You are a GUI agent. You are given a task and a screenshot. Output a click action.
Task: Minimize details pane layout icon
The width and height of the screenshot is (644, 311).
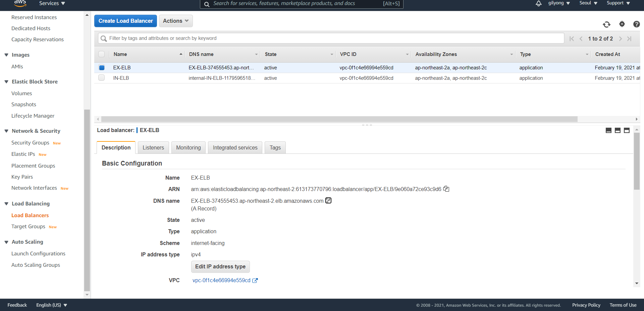(608, 130)
